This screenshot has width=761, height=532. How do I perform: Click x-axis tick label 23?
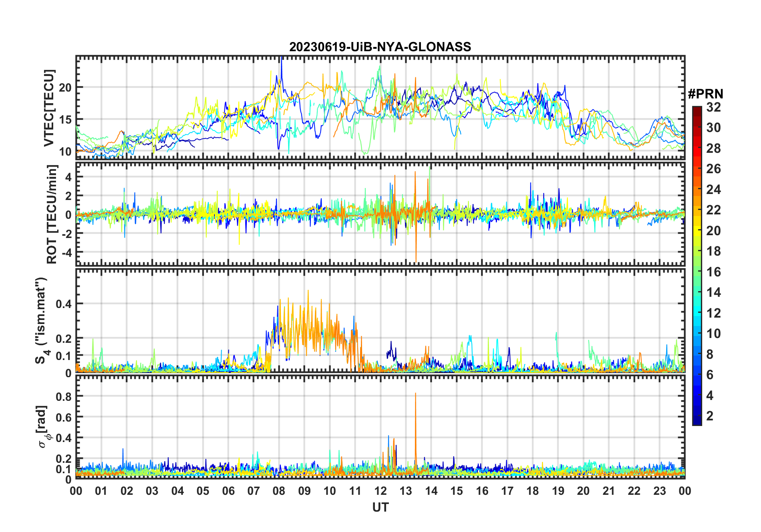659,491
